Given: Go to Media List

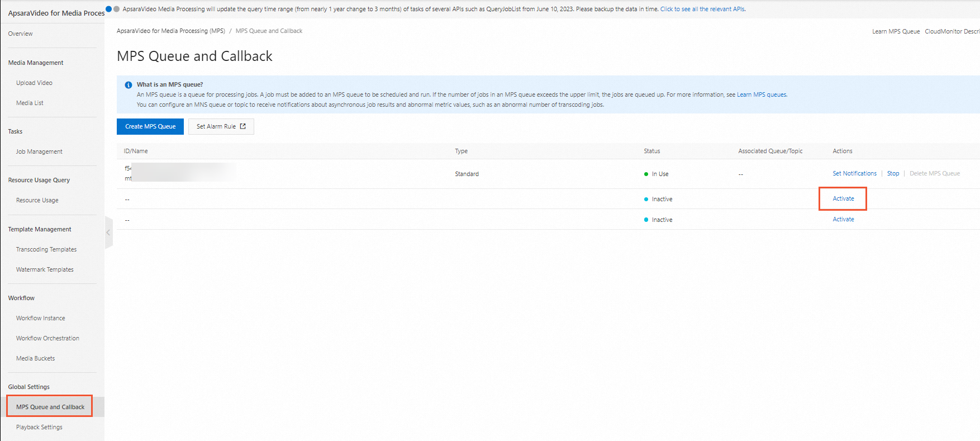Looking at the screenshot, I should (x=30, y=103).
